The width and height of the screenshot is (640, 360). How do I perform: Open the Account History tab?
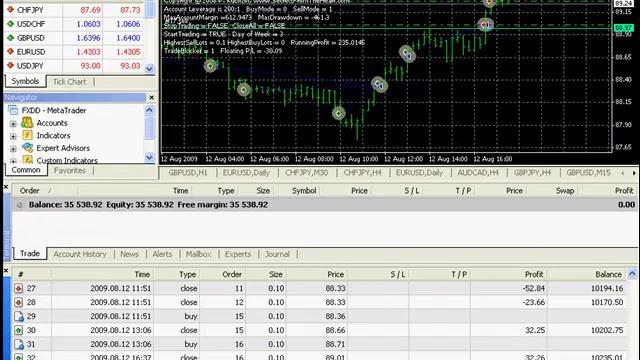(x=80, y=254)
